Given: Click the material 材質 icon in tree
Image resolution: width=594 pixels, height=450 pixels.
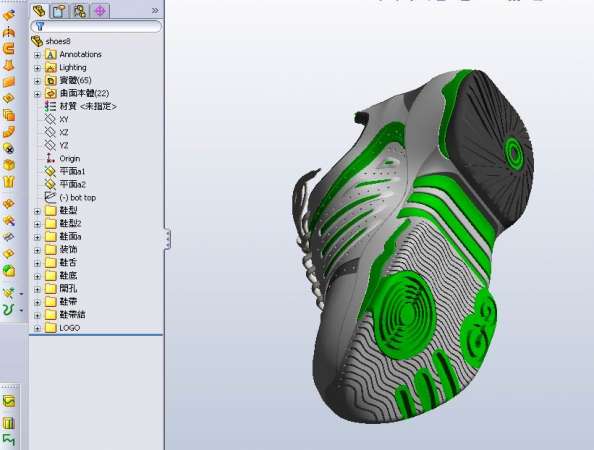Looking at the screenshot, I should tap(50, 106).
